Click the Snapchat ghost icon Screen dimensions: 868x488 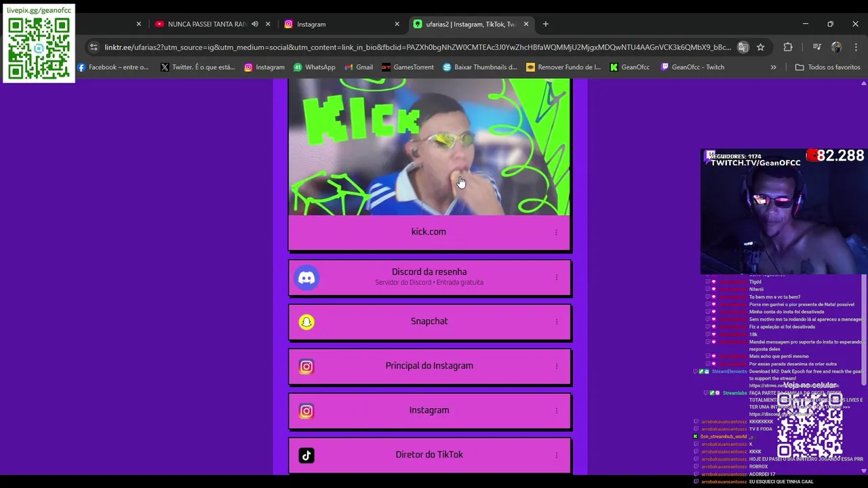[x=307, y=322]
